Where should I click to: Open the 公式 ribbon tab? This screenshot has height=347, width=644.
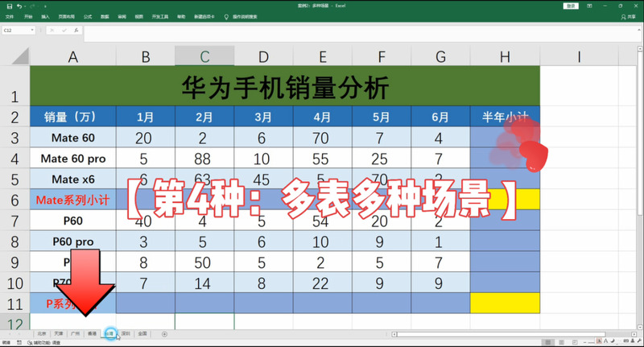tap(88, 17)
